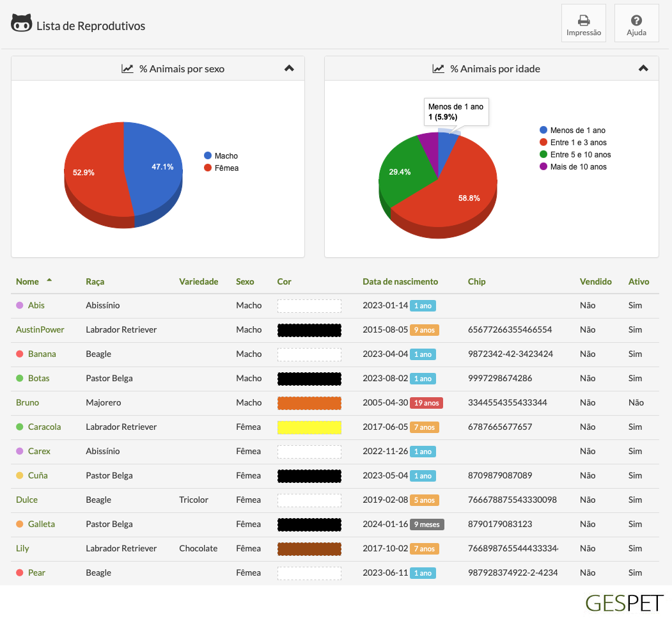This screenshot has height=623, width=672.
Task: Toggle Macho legend entry in sex chart
Action: pos(221,155)
